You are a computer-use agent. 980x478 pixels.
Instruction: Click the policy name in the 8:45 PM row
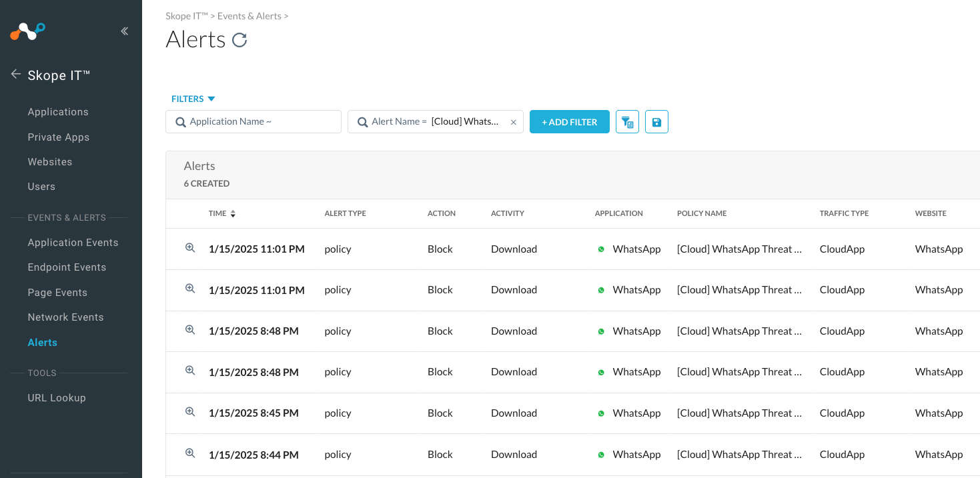pos(739,413)
